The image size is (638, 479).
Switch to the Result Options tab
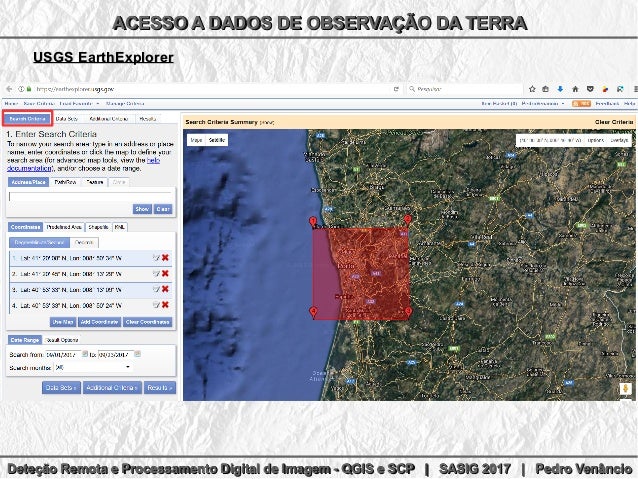(x=62, y=340)
